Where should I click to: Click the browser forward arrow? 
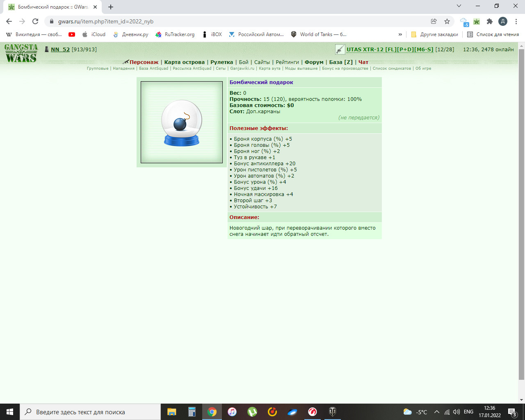tap(22, 21)
